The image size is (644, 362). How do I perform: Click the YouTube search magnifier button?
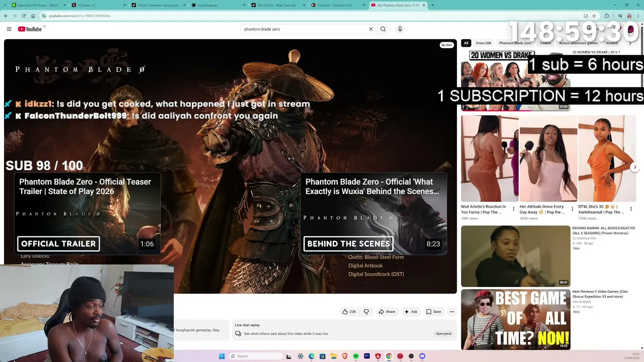383,29
